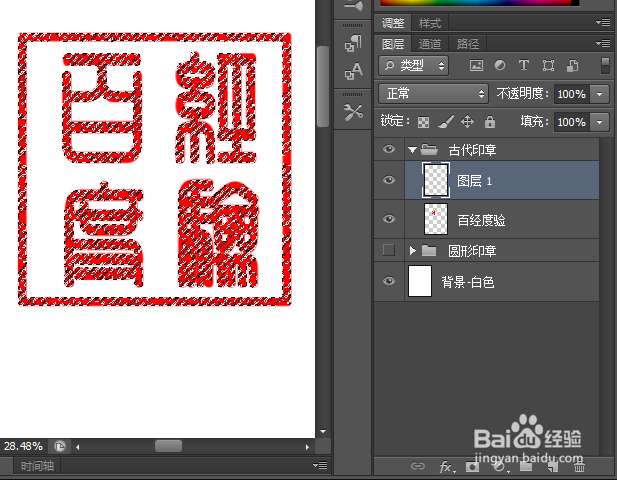The width and height of the screenshot is (617, 480).
Task: Add a layer style via fx button
Action: (x=447, y=467)
